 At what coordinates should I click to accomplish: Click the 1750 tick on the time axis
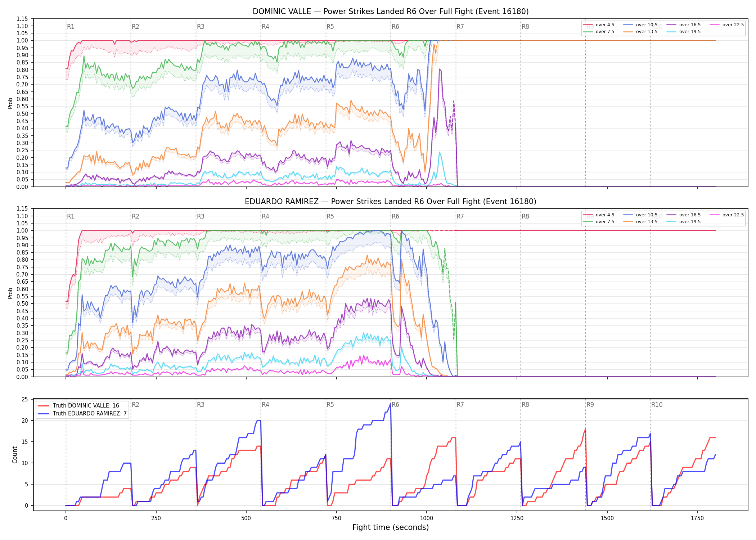[x=697, y=518]
